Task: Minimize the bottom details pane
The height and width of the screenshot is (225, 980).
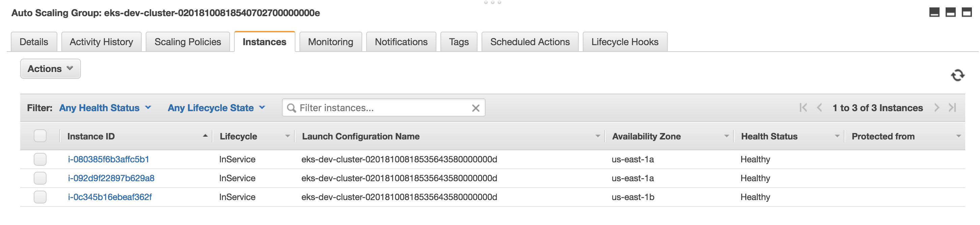Action: [934, 12]
